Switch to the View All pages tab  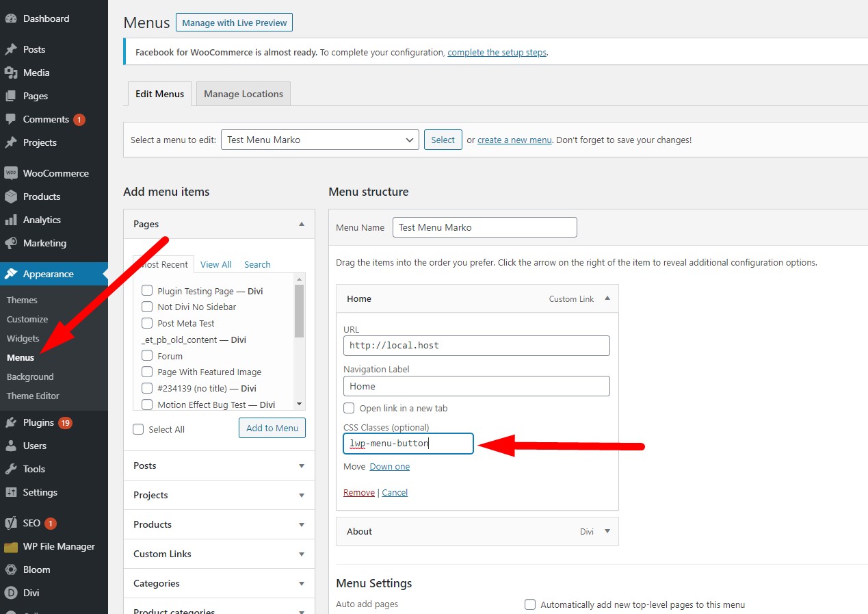(x=216, y=264)
